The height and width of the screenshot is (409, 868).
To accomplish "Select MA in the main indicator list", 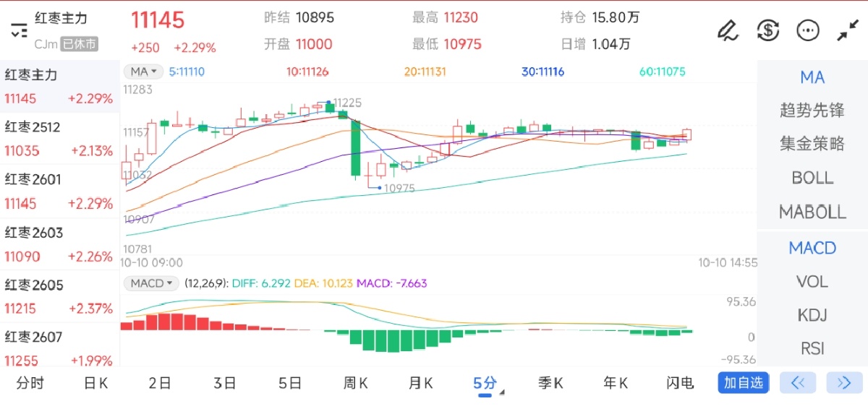I will point(812,77).
